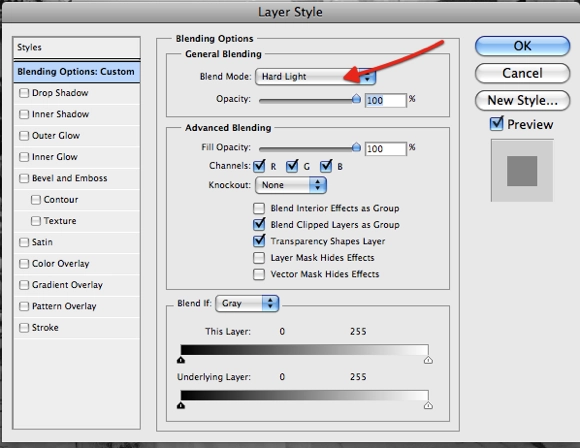Image resolution: width=580 pixels, height=448 pixels.
Task: Open the Blend Mode dropdown showing Hard Light
Action: pos(316,77)
